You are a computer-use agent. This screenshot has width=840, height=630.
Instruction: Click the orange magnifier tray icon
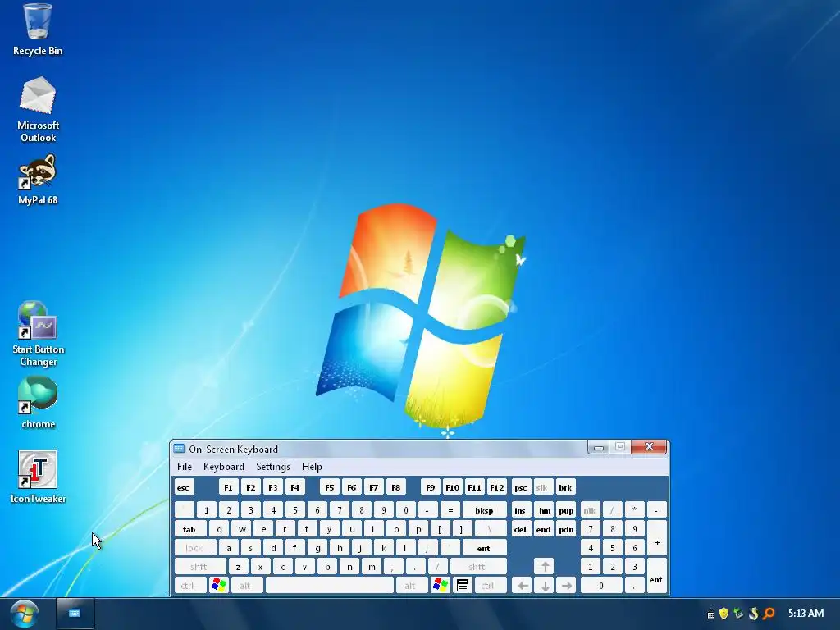pos(769,614)
